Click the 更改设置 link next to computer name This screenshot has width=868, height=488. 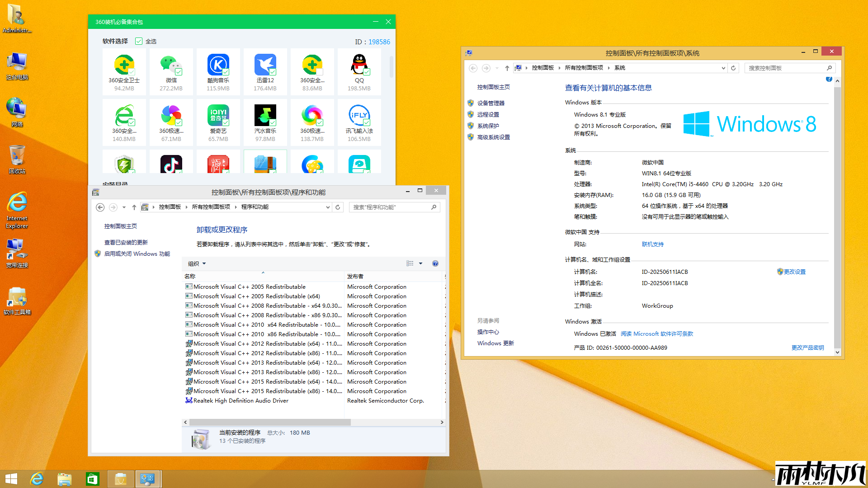pos(795,272)
